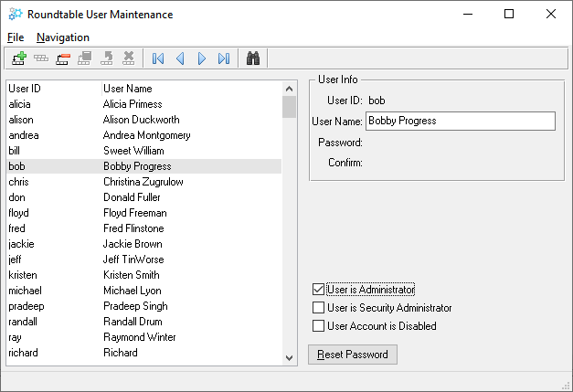The height and width of the screenshot is (392, 573).
Task: Choose the chris user row
Action: (144, 182)
